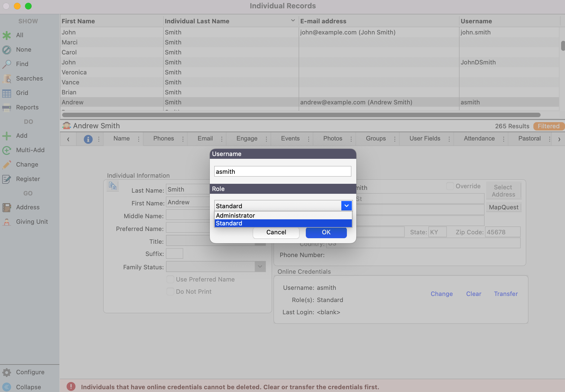Screen dimensions: 565x392
Task: Open the Reports section
Action: point(27,107)
